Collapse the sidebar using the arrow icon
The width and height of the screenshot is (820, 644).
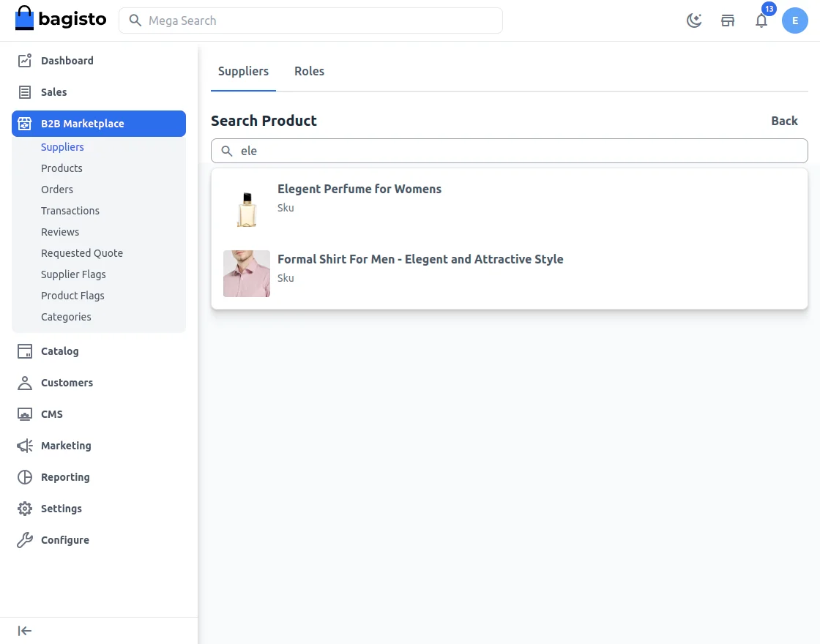pos(24,630)
